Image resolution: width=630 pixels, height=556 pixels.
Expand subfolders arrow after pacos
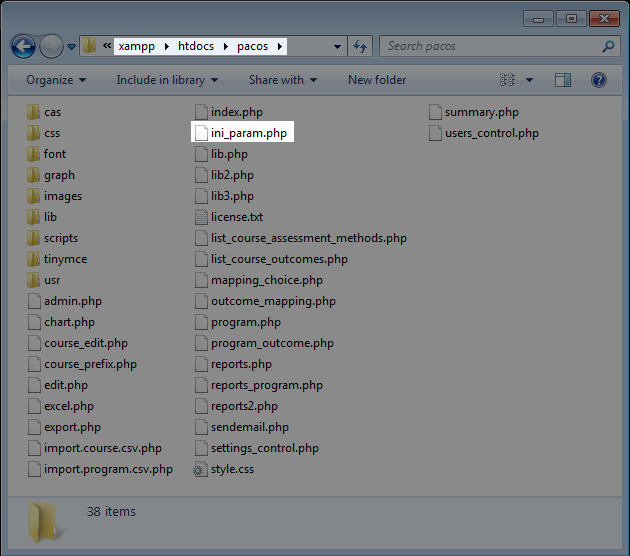click(x=280, y=47)
